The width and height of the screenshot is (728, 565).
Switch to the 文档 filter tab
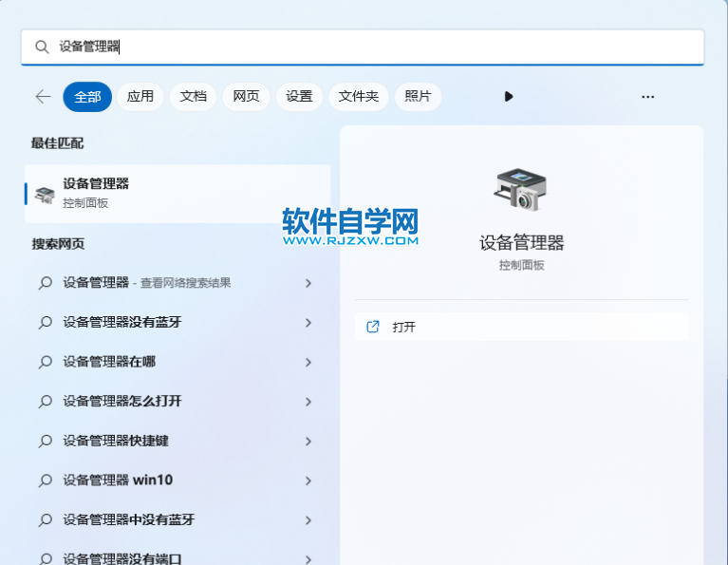tap(194, 97)
